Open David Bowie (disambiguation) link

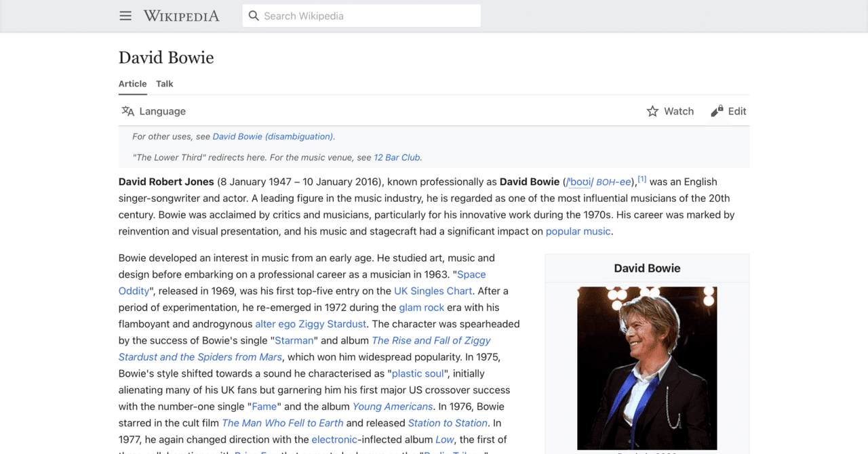pos(273,136)
